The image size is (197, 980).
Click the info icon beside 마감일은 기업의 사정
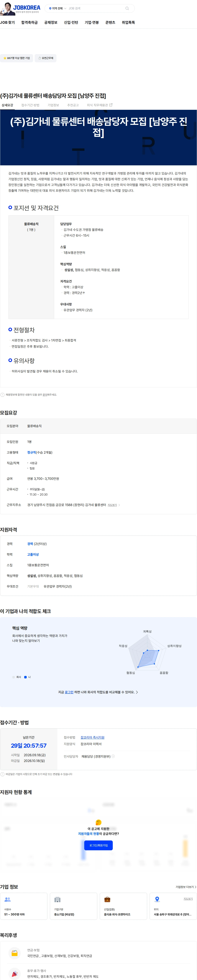pyautogui.click(x=2, y=774)
